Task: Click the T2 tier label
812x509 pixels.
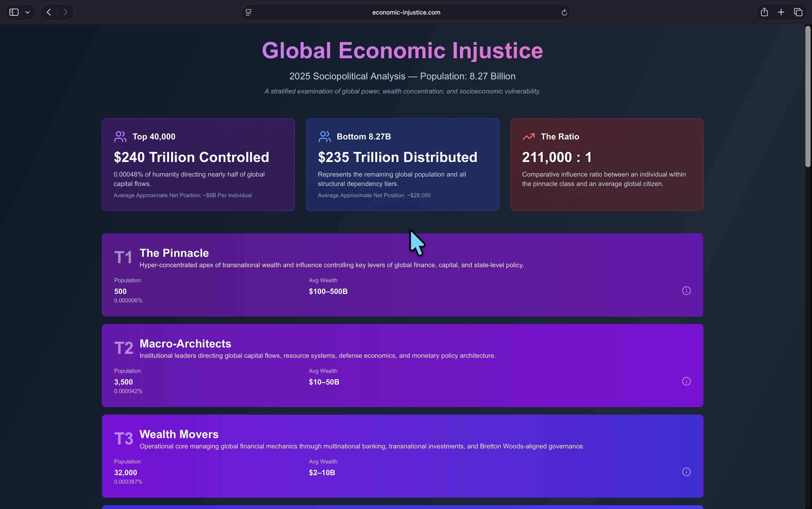Action: (x=124, y=348)
